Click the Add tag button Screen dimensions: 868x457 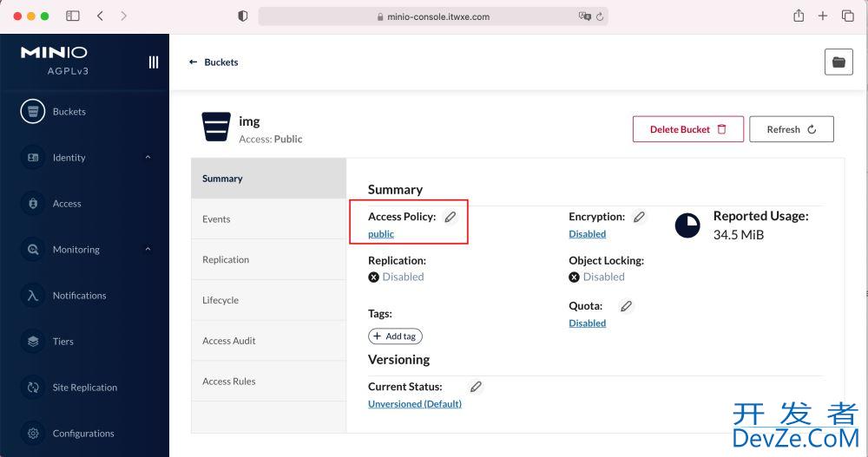pos(395,336)
